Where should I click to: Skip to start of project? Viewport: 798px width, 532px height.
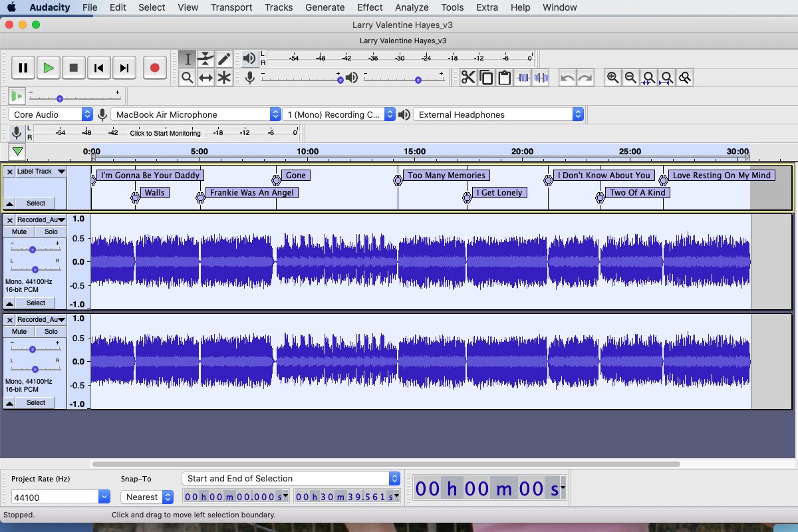click(99, 68)
